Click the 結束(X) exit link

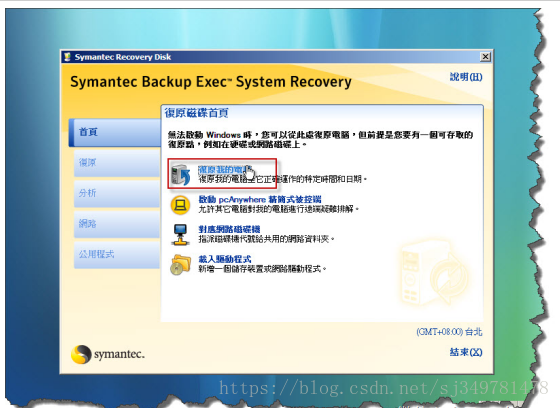[x=466, y=352]
